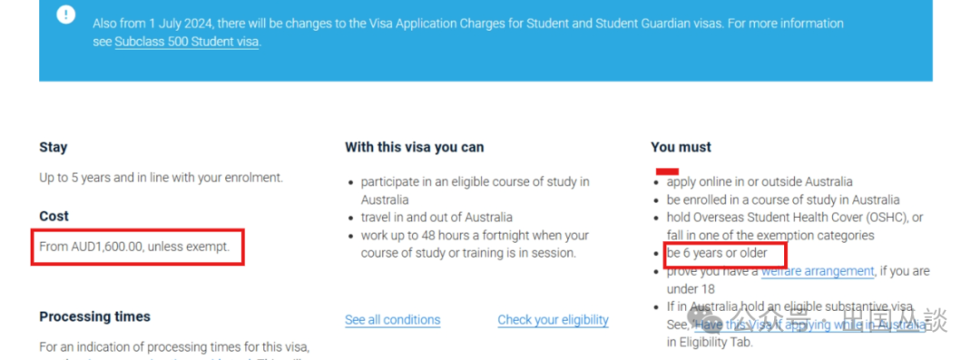Open the Subclass 500 Student visa link
Image resolution: width=980 pixels, height=360 pixels.
[x=186, y=42]
